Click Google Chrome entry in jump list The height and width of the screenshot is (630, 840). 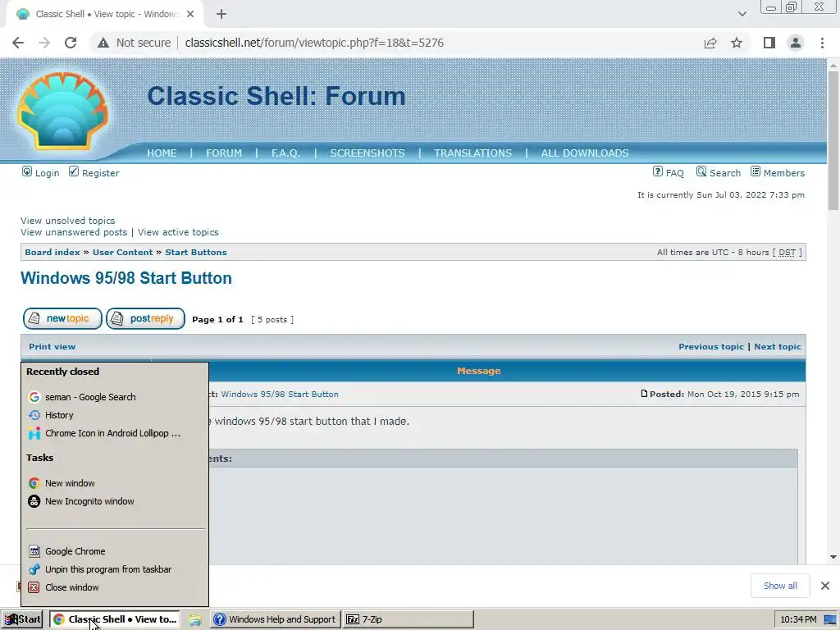tap(115, 551)
